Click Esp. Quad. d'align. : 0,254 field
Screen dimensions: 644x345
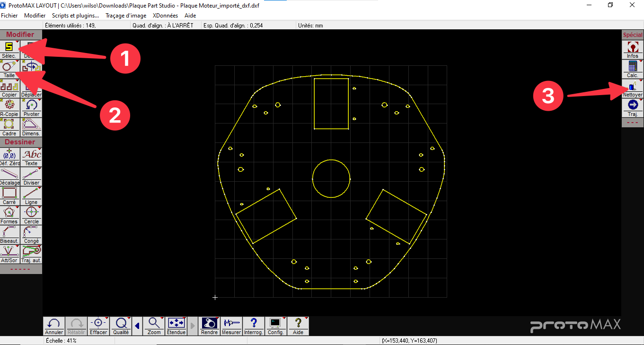pyautogui.click(x=248, y=26)
